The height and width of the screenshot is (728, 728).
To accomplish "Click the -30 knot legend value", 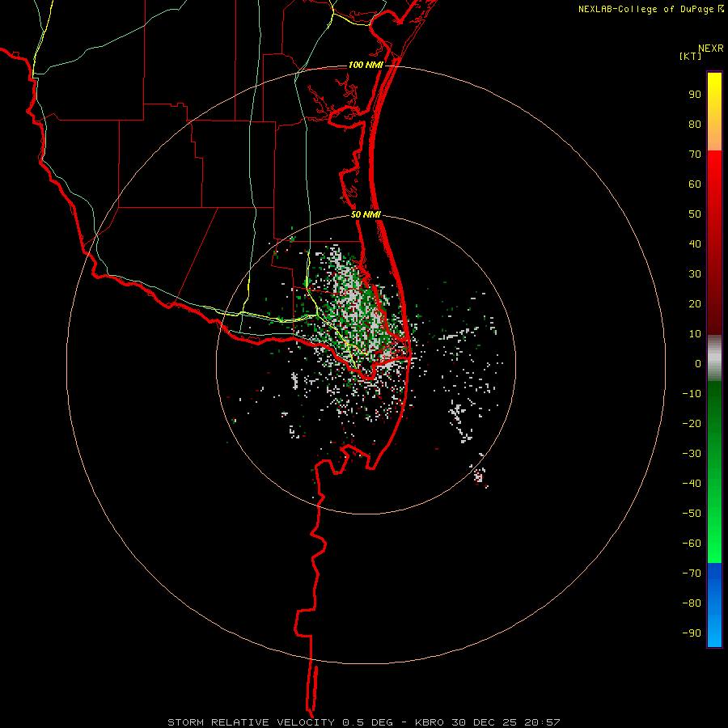I will (x=692, y=454).
